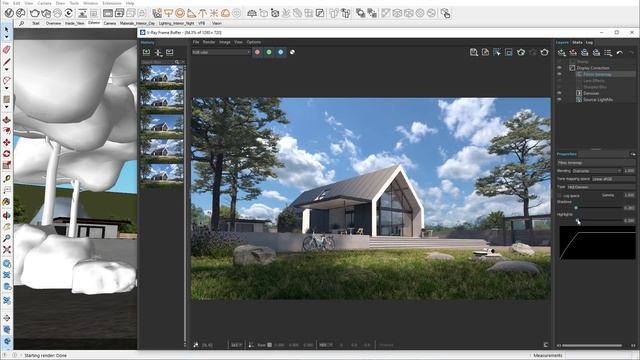Toggle visibility of Filmic tonemap layer
The width and height of the screenshot is (640, 360).
(x=559, y=75)
